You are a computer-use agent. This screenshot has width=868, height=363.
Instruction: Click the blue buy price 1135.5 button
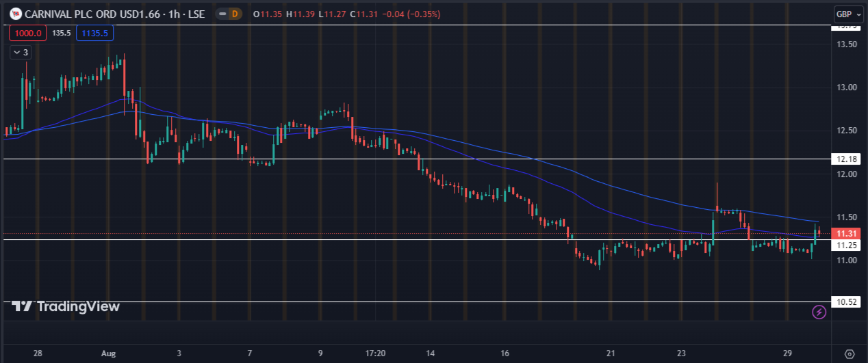[x=97, y=33]
